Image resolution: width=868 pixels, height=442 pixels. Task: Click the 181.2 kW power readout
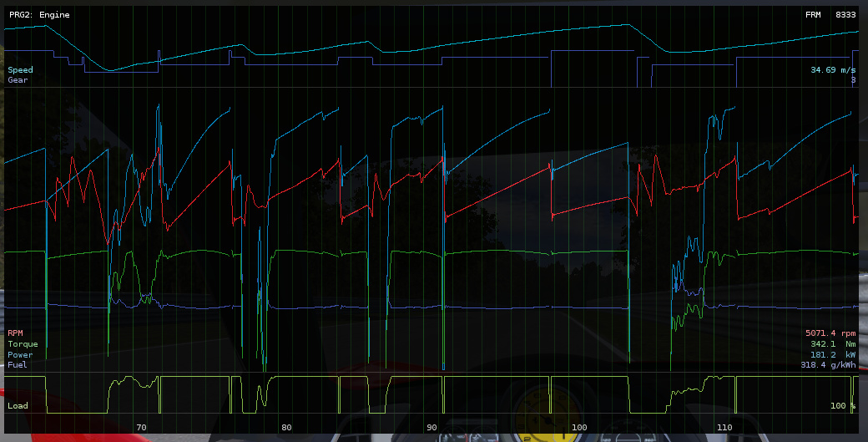point(833,354)
